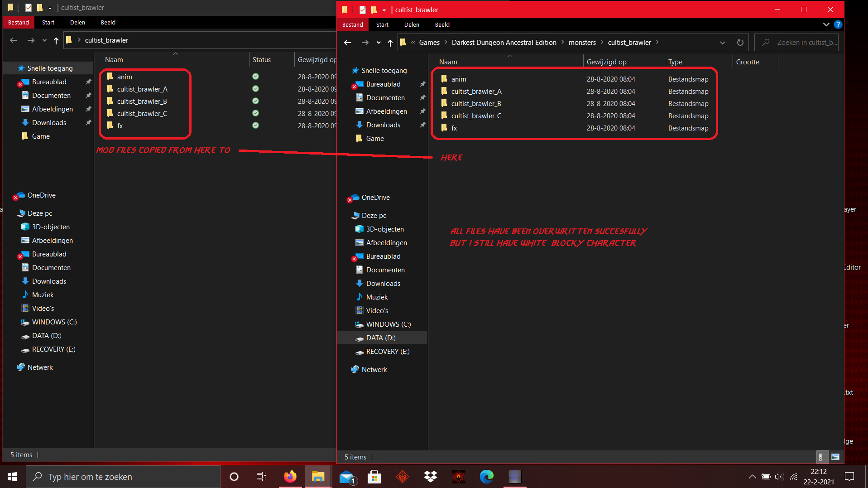868x488 pixels.
Task: Go up one folder in left window
Action: 56,40
